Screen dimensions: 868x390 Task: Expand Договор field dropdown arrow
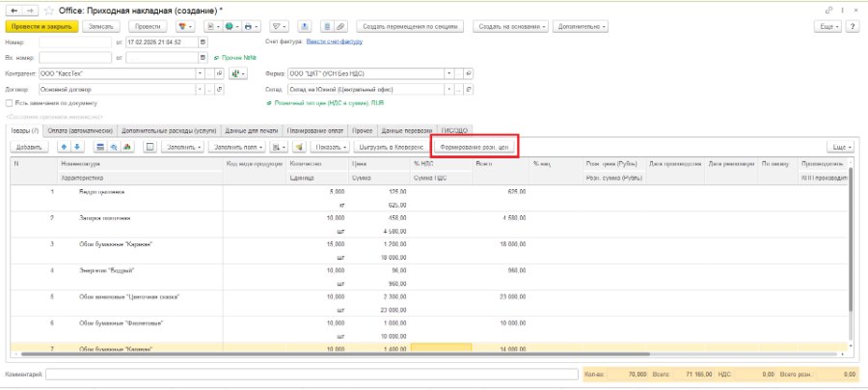tap(200, 89)
